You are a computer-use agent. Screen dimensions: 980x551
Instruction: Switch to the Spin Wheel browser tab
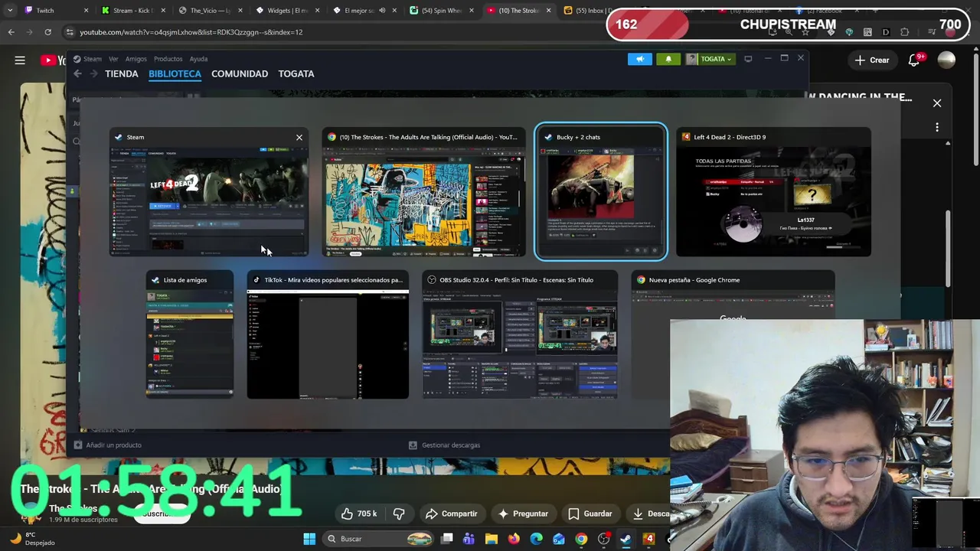pos(440,11)
